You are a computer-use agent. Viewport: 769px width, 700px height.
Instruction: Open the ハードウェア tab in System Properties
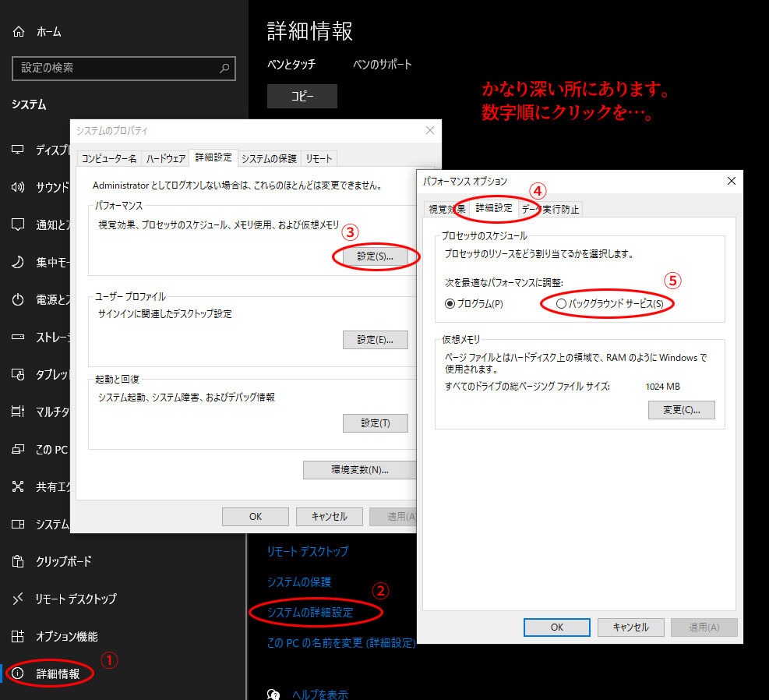166,158
